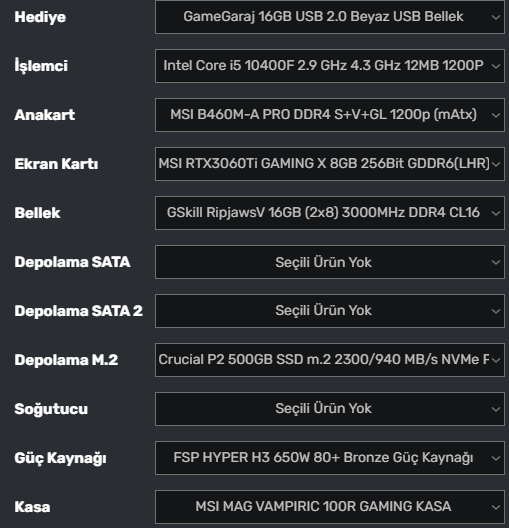Click the chevron arrow on Güç Kaynağı field

[x=496, y=458]
